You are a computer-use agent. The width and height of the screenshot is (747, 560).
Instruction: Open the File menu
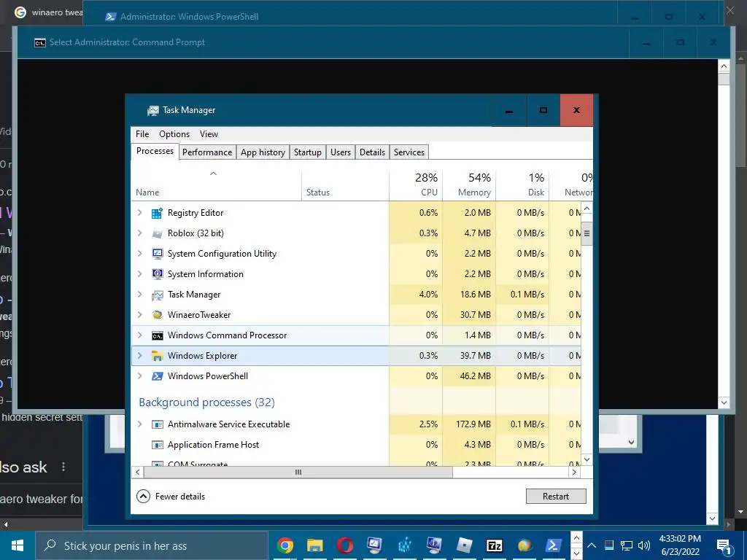coord(142,134)
